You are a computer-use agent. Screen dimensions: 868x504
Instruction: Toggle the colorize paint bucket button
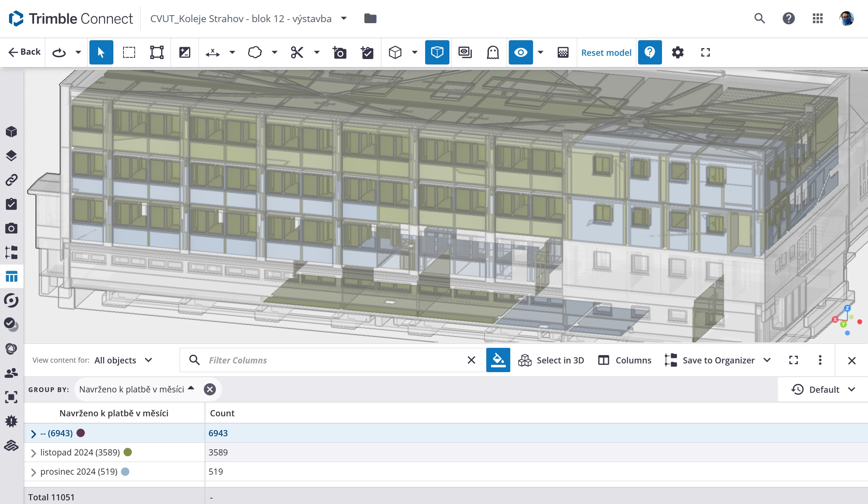click(x=498, y=360)
